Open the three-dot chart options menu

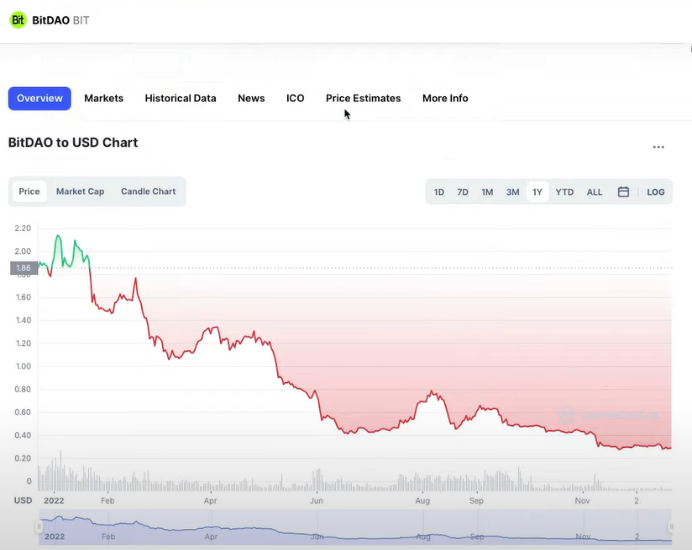pos(658,147)
